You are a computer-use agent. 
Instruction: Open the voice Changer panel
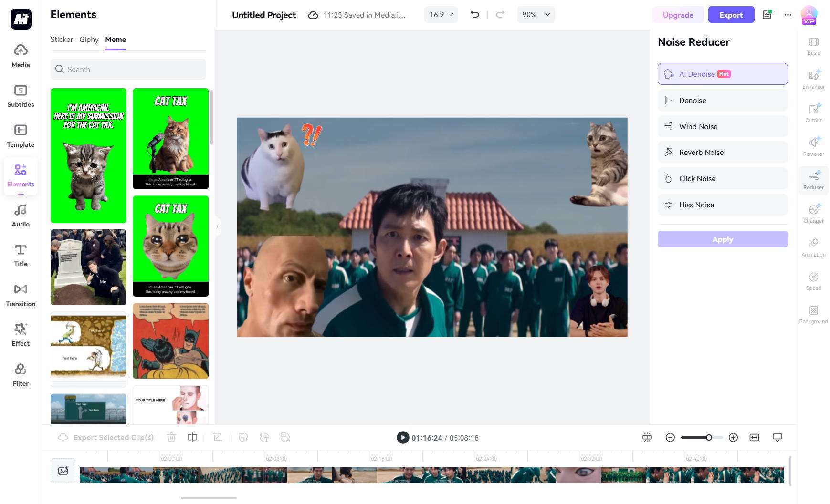tap(813, 213)
